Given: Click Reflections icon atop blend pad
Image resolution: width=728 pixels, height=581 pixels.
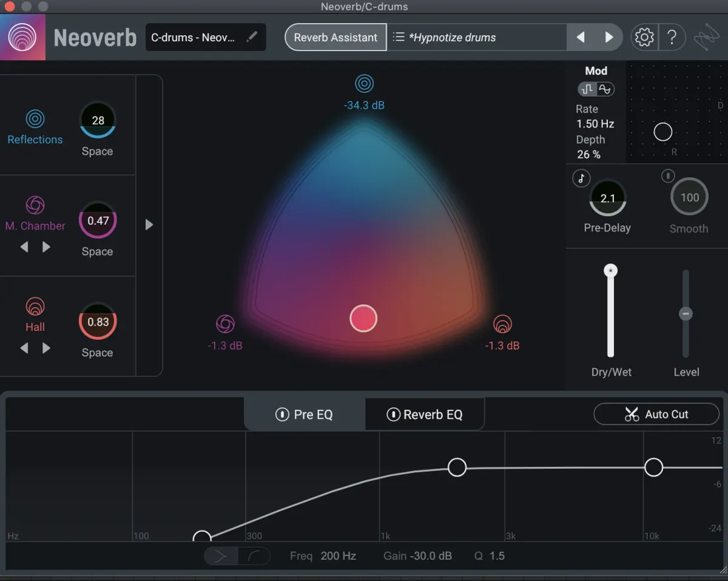Looking at the screenshot, I should point(364,83).
